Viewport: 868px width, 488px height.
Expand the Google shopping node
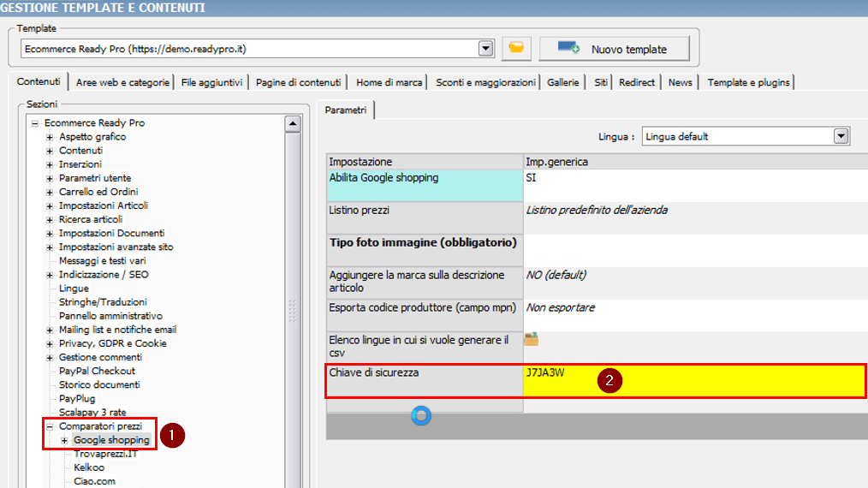coord(65,440)
